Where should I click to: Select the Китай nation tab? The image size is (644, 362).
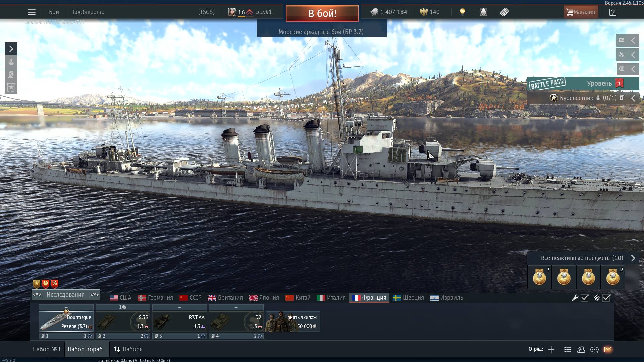pos(298,298)
